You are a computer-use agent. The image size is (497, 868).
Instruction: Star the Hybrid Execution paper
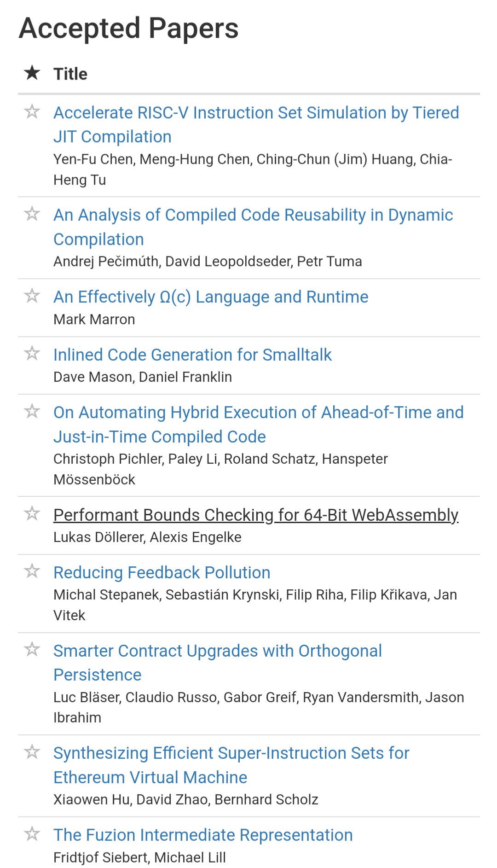tap(32, 411)
